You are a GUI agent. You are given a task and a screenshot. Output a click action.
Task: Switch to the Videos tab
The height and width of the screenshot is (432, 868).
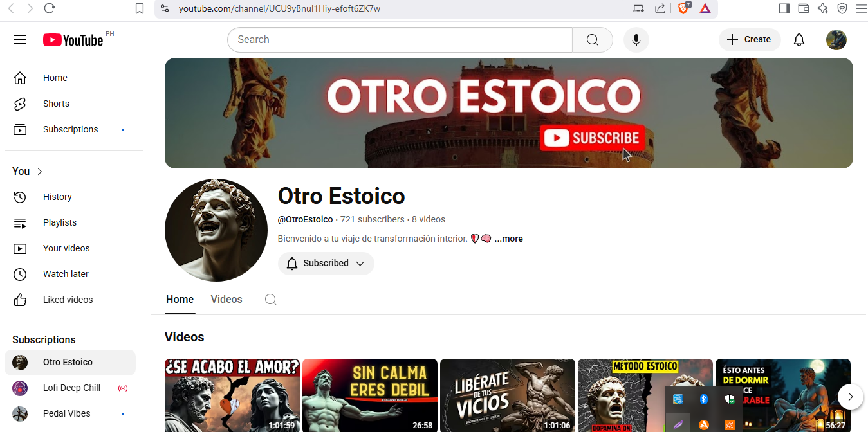coord(226,300)
